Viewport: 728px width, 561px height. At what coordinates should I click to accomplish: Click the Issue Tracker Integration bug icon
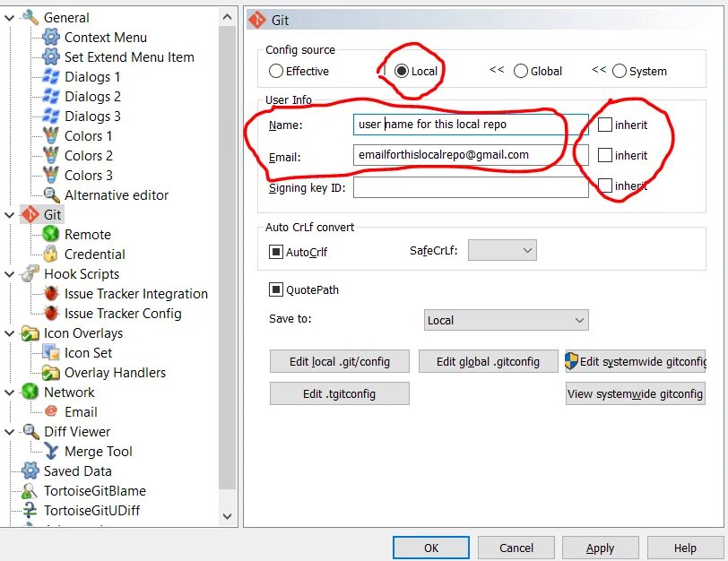click(50, 293)
